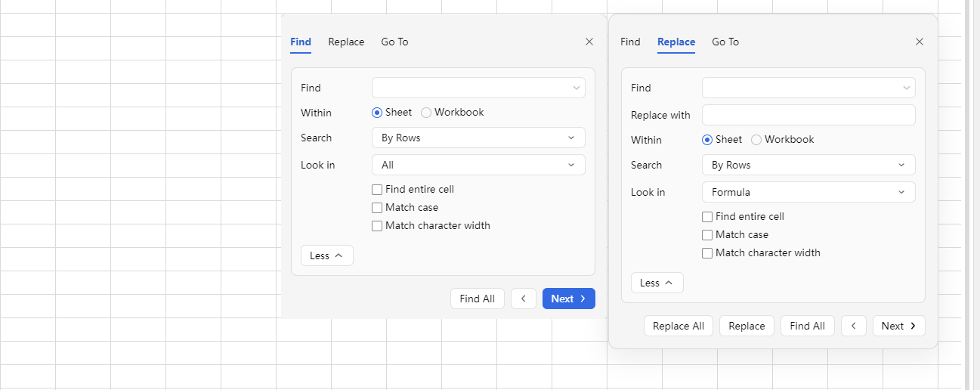The width and height of the screenshot is (980, 390).
Task: Click previous result arrow in Find dialog
Action: (524, 299)
